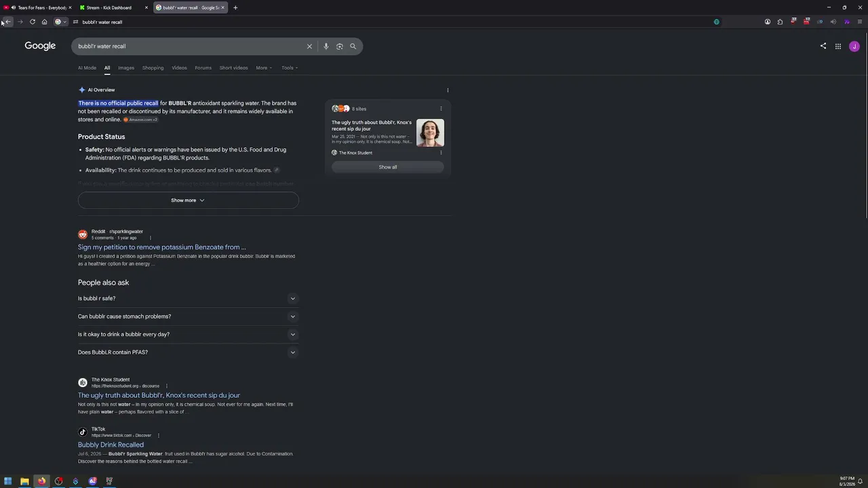
Task: Expand AI Overview with Show more
Action: 188,200
